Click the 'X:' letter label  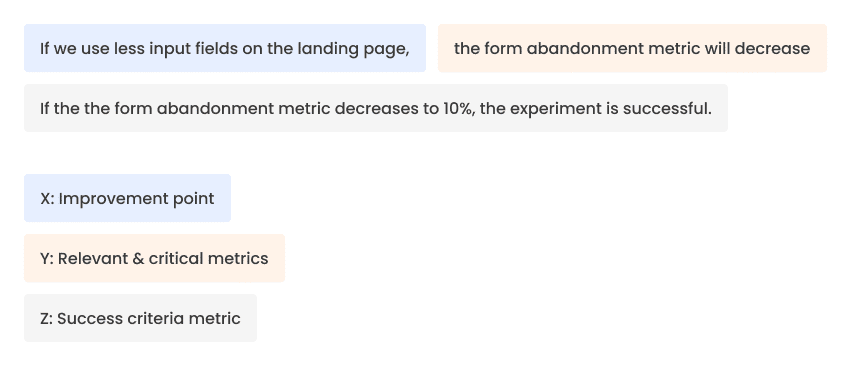point(47,199)
